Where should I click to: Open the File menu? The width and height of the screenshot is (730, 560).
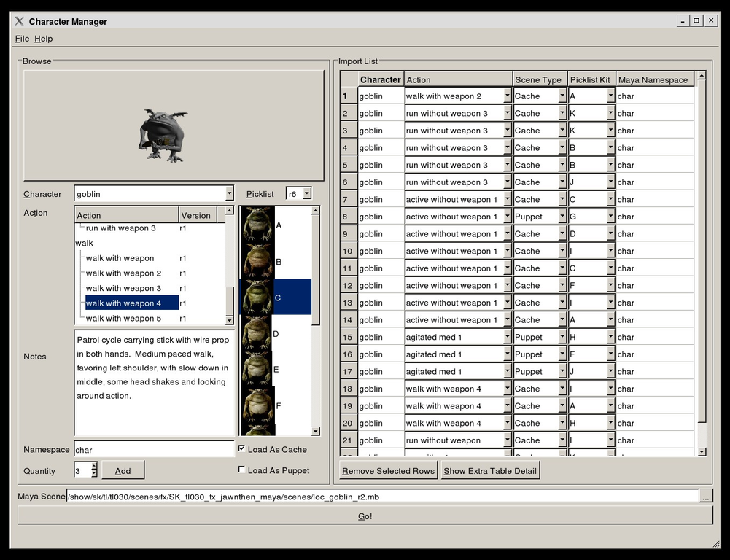[22, 39]
